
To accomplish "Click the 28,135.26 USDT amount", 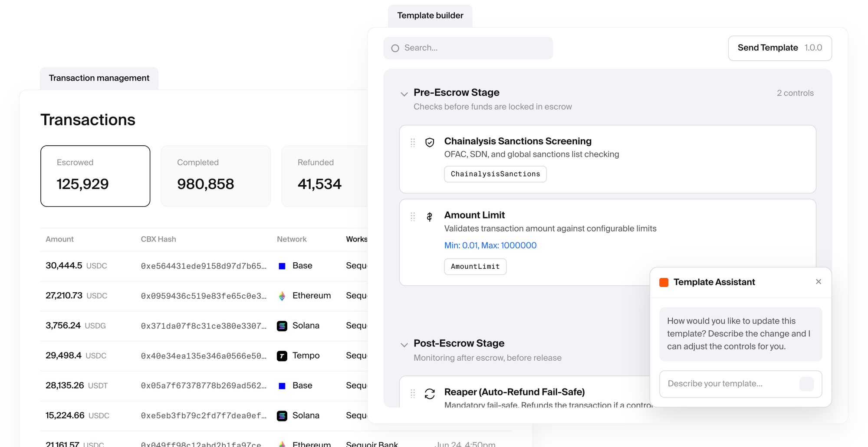I will point(77,385).
